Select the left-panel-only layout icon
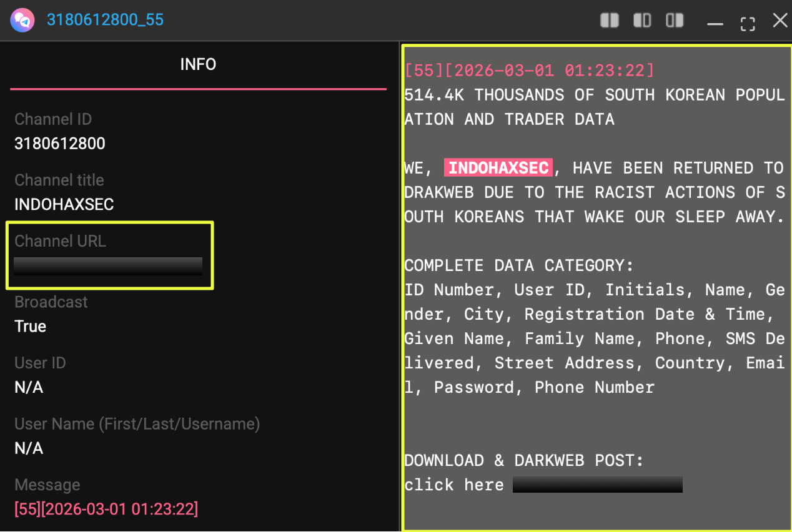 click(642, 21)
